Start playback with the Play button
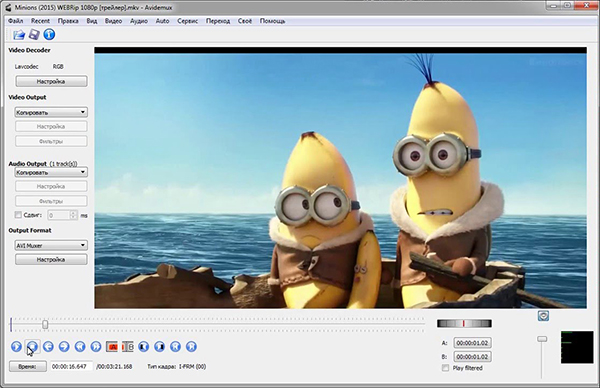The width and height of the screenshot is (600, 388). click(16, 347)
